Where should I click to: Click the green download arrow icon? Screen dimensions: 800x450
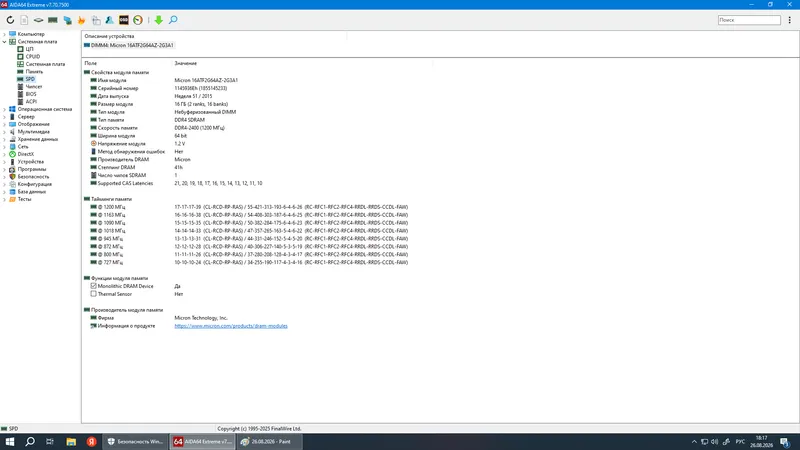click(159, 20)
